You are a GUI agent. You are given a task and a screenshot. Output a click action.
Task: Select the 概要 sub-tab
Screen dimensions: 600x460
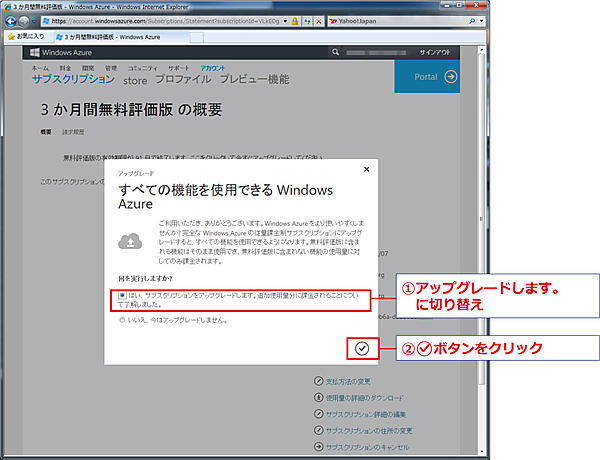click(x=46, y=132)
